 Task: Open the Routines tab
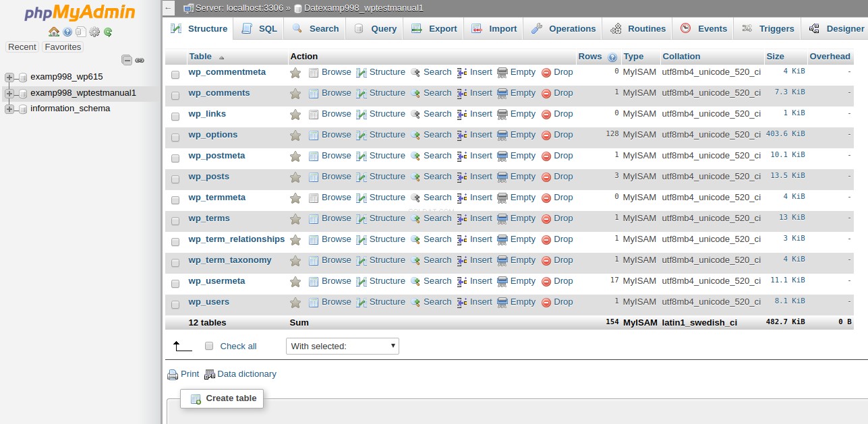pos(637,29)
